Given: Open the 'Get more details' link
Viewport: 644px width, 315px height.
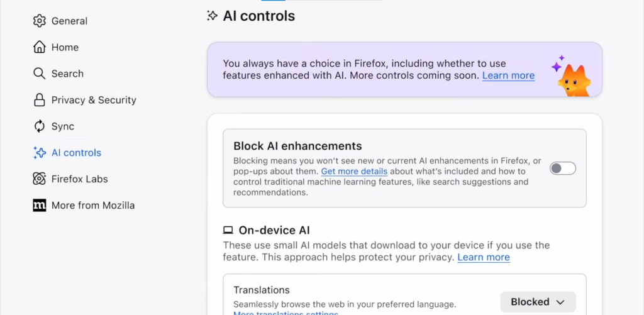Looking at the screenshot, I should [x=354, y=171].
